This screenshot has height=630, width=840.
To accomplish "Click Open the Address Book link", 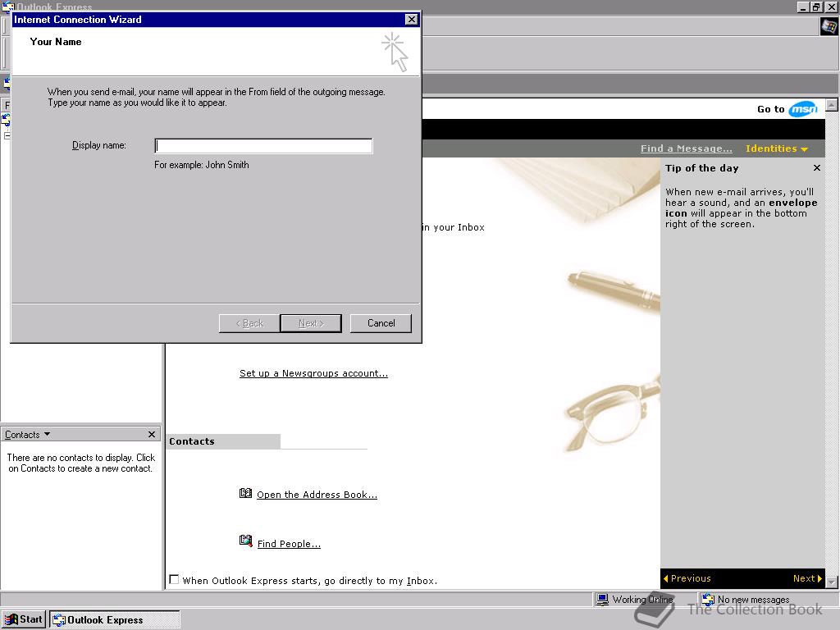I will pyautogui.click(x=317, y=495).
